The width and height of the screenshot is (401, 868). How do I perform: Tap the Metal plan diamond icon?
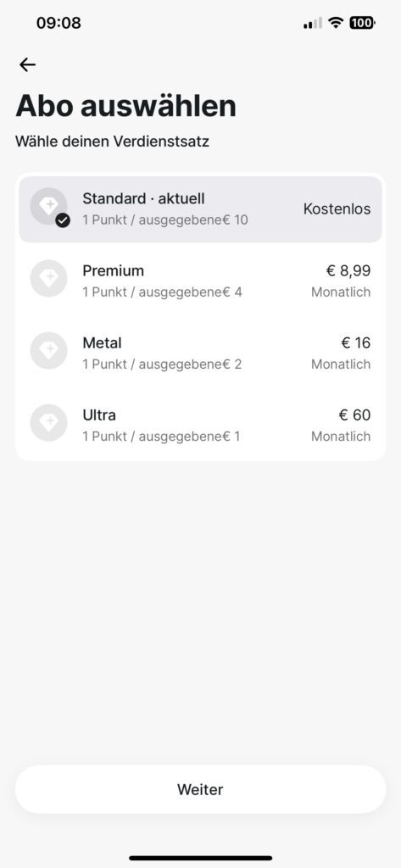[48, 350]
